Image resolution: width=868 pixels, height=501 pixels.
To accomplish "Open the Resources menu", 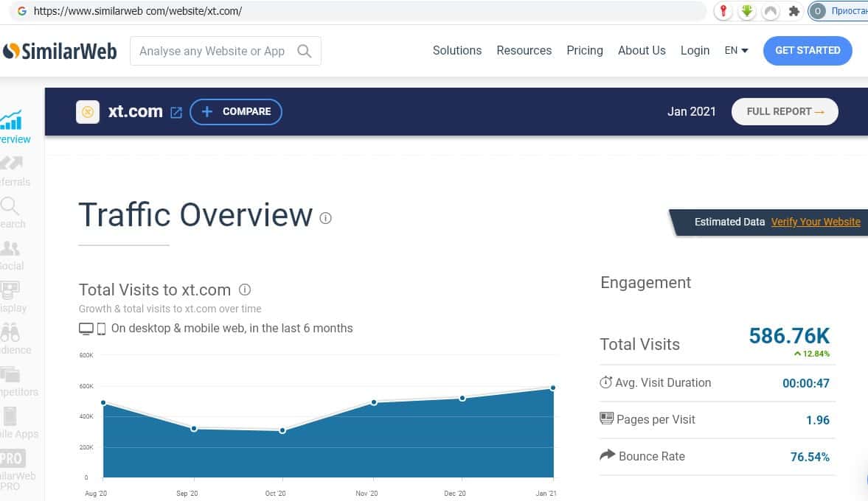I will click(x=524, y=50).
